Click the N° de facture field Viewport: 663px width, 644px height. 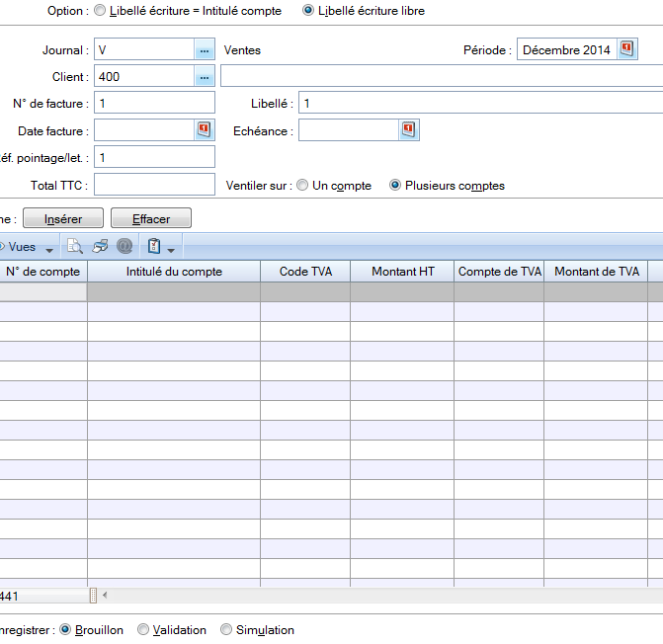[x=154, y=103]
